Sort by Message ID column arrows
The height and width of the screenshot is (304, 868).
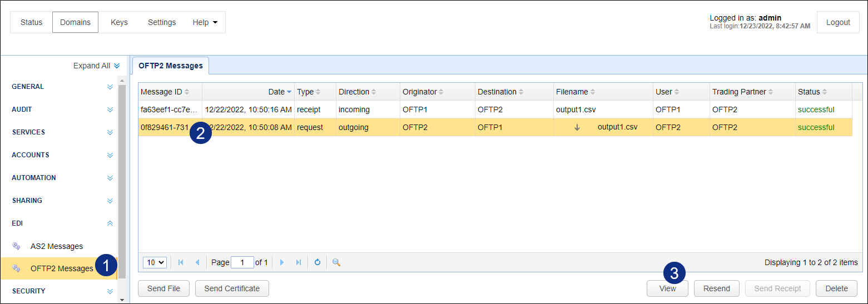[x=187, y=92]
